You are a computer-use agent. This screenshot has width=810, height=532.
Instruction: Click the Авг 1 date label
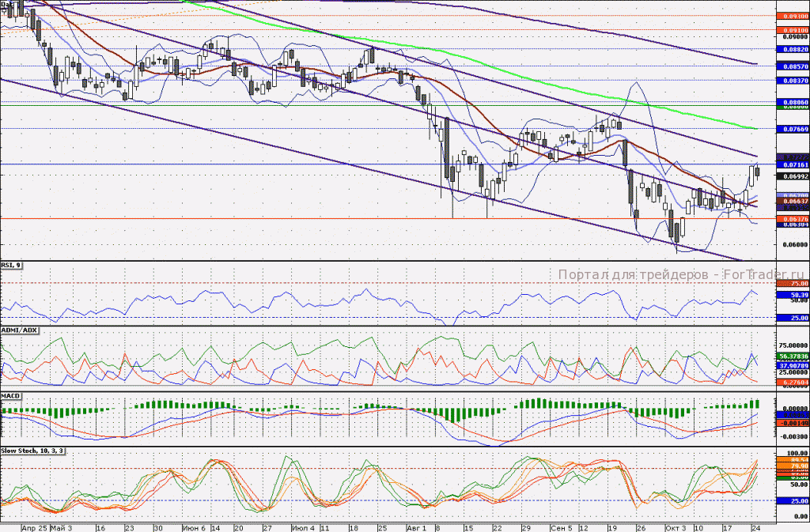[417, 528]
